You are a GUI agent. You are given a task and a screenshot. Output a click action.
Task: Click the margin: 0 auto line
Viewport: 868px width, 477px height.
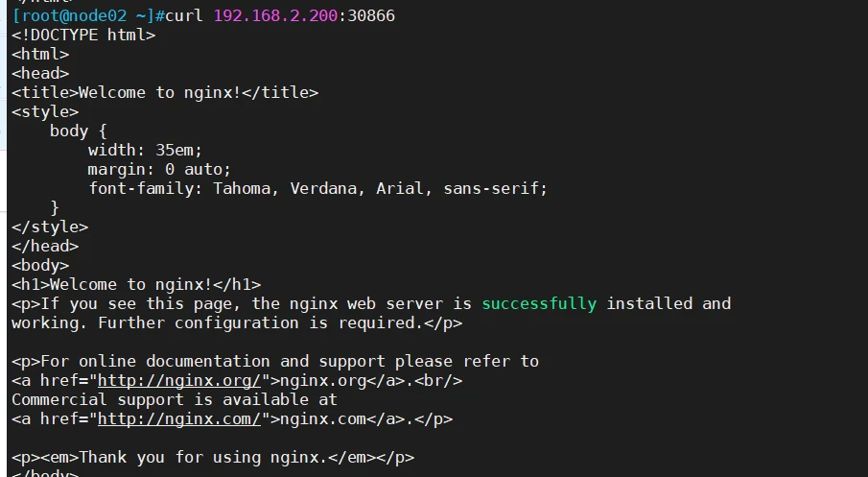[x=159, y=170]
